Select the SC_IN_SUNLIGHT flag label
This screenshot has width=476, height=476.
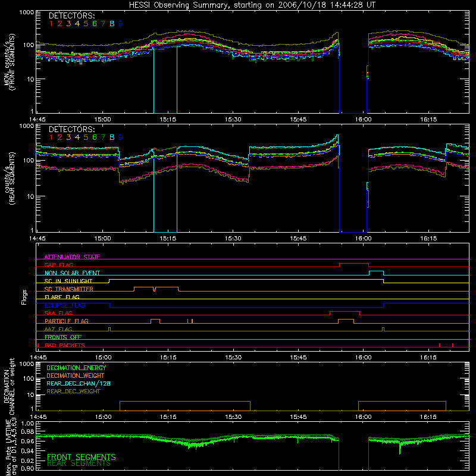(x=68, y=281)
